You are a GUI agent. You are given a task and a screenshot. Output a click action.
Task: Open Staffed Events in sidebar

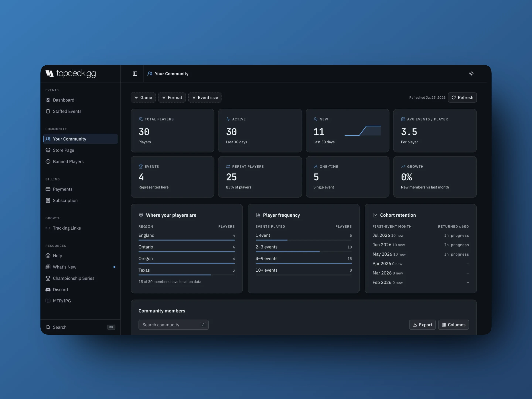point(80,111)
